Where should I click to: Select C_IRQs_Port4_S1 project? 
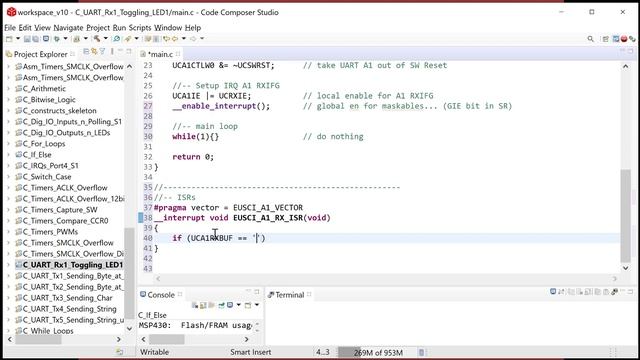[x=51, y=166]
